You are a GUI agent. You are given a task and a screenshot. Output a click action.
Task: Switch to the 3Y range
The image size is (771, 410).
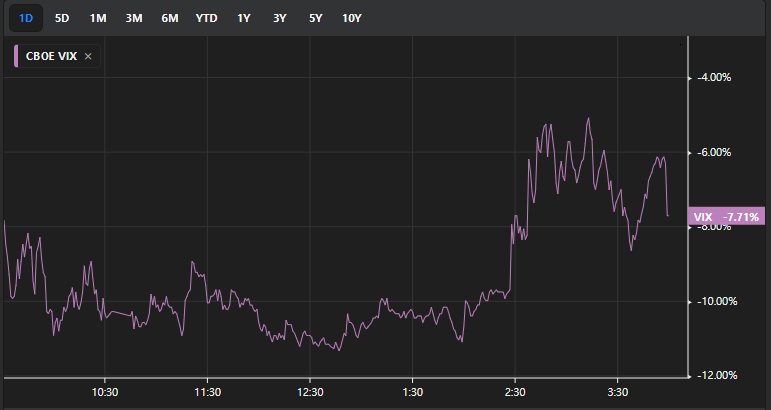(x=280, y=18)
